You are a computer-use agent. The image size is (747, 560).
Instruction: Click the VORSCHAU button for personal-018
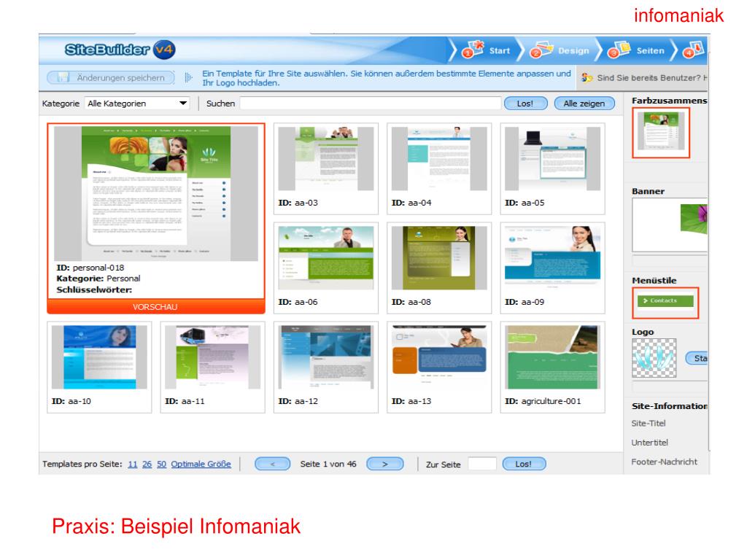coord(156,307)
